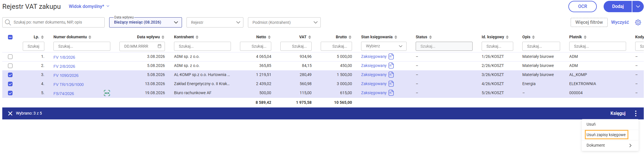Uncheck the row for FV TR/1/26/1000
Screen dimensions: 644x154
(10, 84)
